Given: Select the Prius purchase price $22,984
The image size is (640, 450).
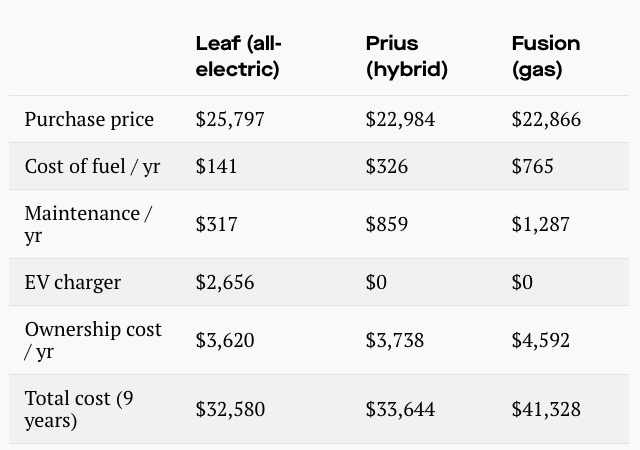Looking at the screenshot, I should pyautogui.click(x=400, y=119).
